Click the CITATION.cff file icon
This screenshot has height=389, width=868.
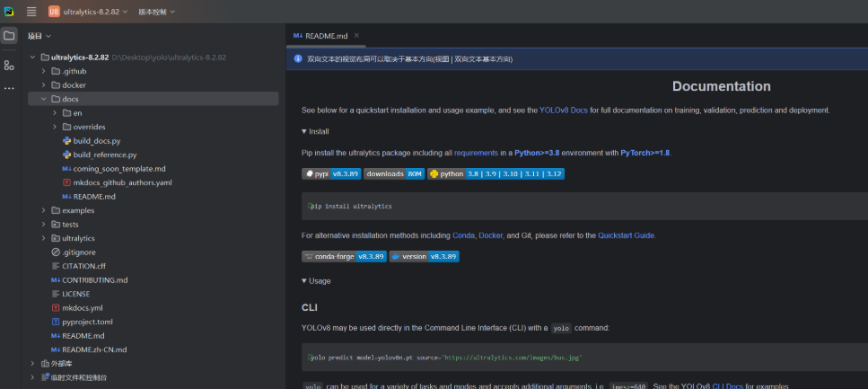56,266
